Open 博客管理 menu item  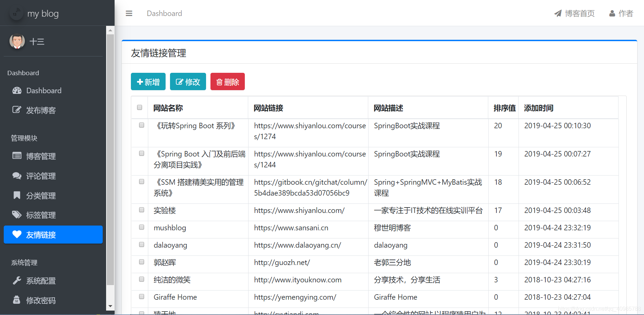53,156
